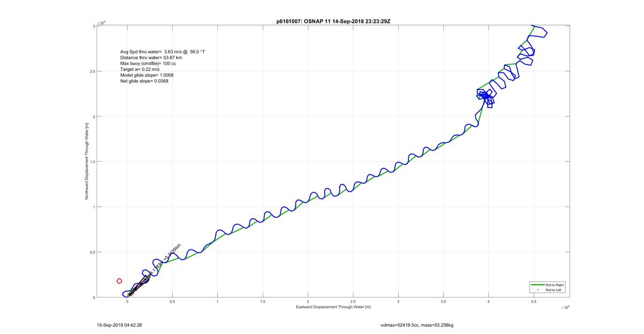The height and width of the screenshot is (334, 644).
Task: Select the 'Northward Displacement Through Water [m]' axis label
Action: tap(86, 161)
